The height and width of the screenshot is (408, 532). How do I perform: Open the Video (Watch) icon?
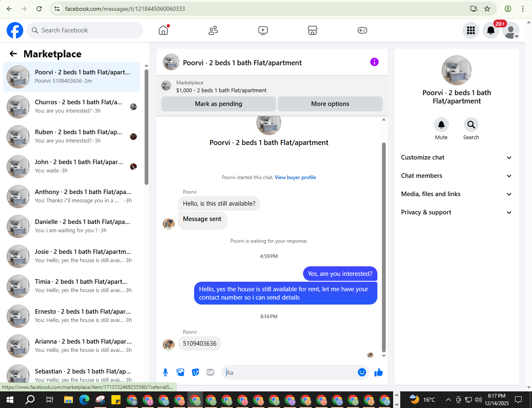263,30
